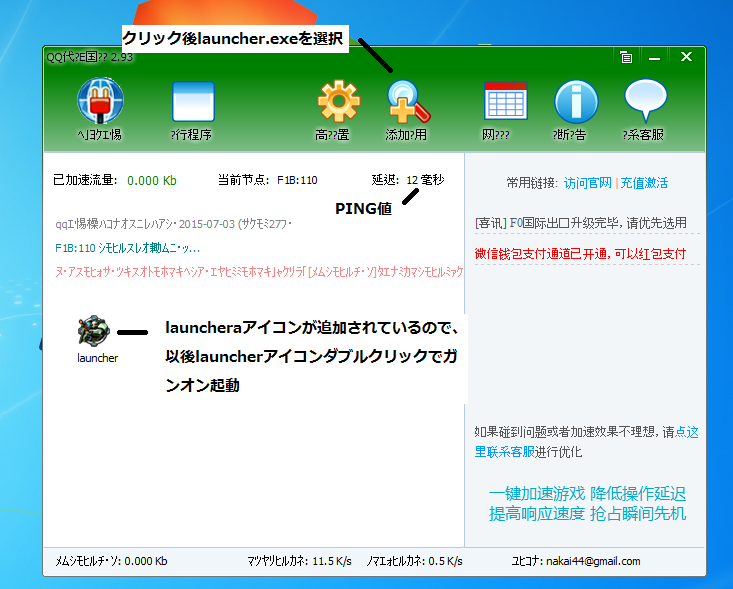The height and width of the screenshot is (589, 733).
Task: Click the plug-and-globe acceleration icon
Action: pyautogui.click(x=100, y=103)
